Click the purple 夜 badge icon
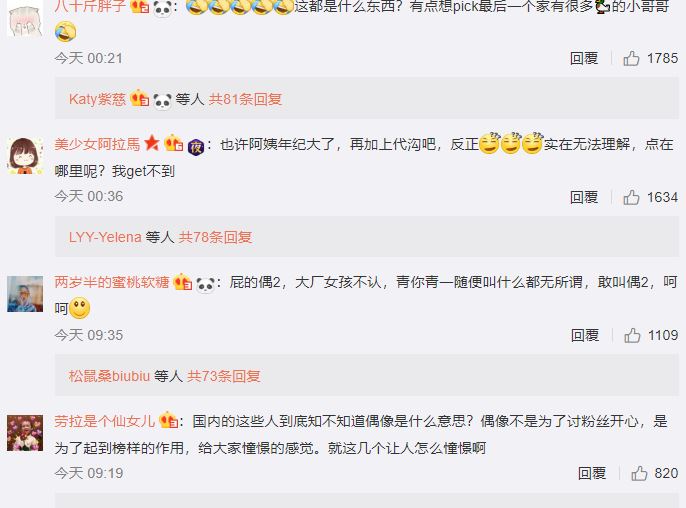This screenshot has width=686, height=508. tap(196, 147)
